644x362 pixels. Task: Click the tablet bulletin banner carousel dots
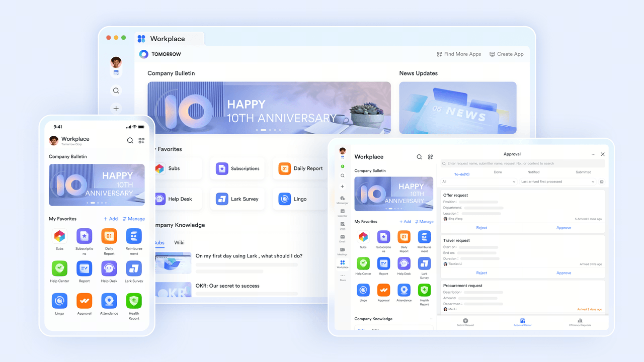coord(394,208)
